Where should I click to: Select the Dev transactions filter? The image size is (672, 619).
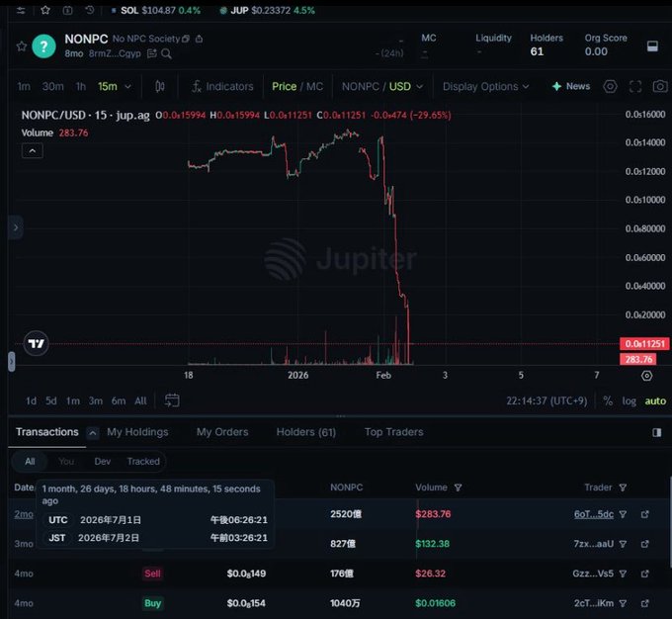tap(103, 462)
